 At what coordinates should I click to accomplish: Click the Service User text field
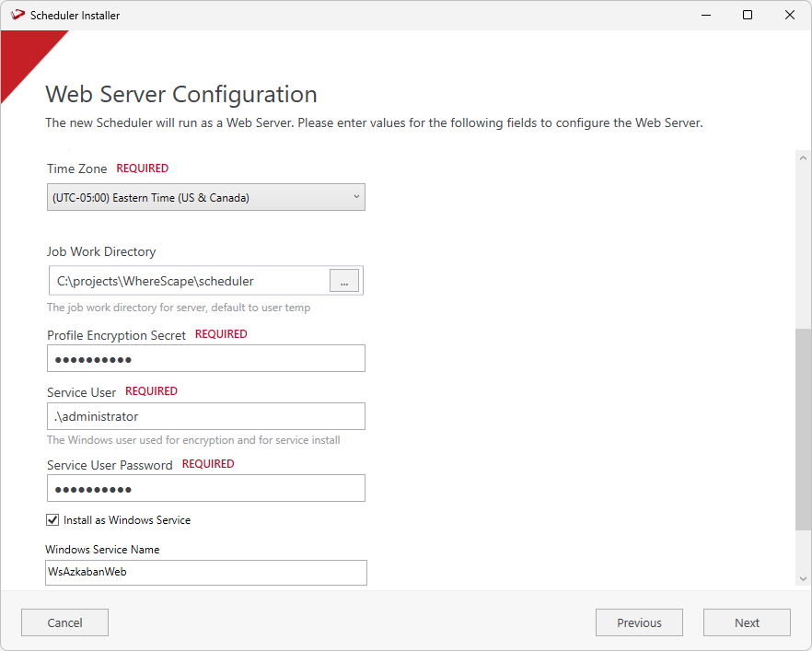click(x=206, y=416)
